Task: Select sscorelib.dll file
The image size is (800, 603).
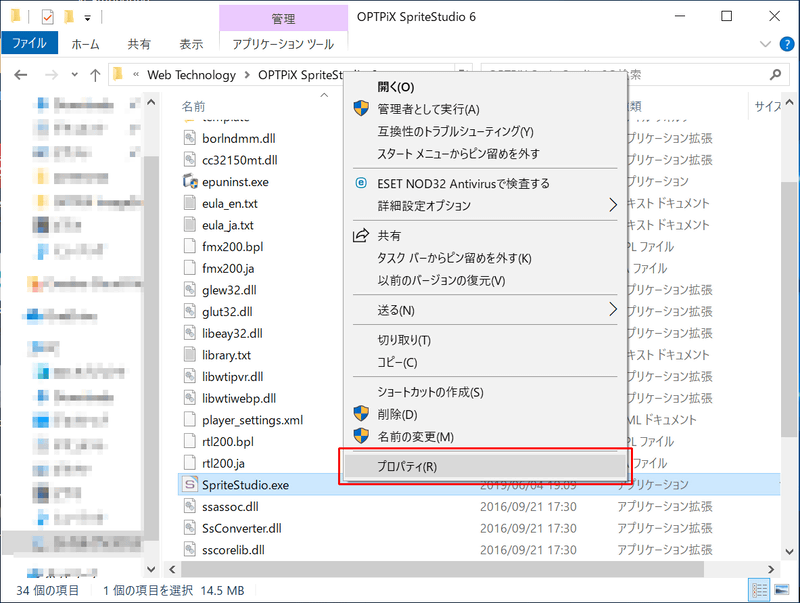Action: (x=233, y=550)
